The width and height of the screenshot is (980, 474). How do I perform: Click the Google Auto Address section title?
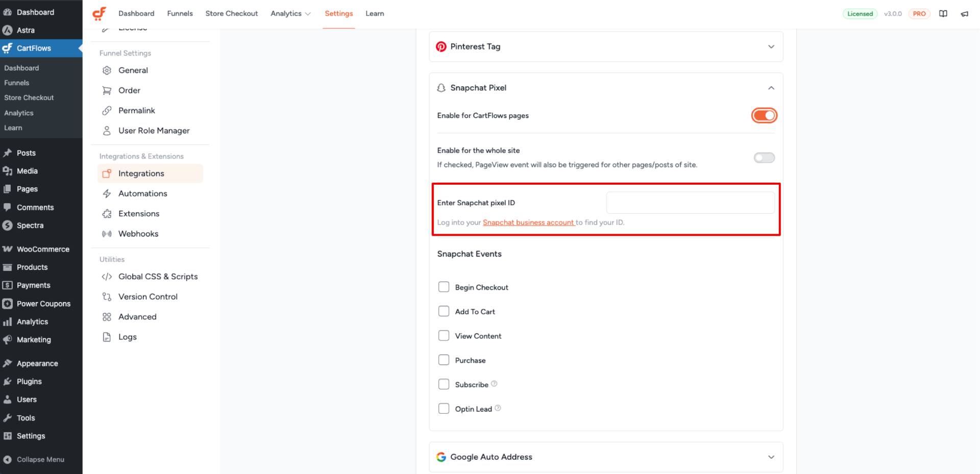coord(491,457)
